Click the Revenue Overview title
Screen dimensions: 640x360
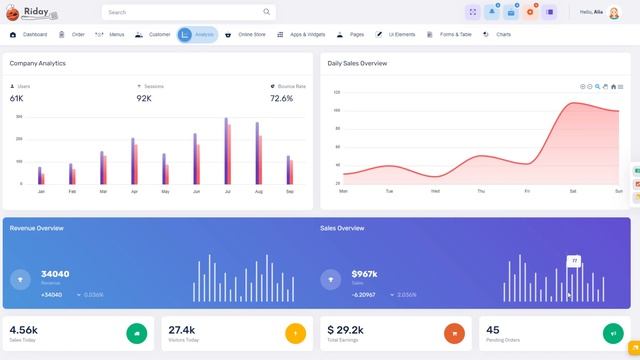(37, 228)
